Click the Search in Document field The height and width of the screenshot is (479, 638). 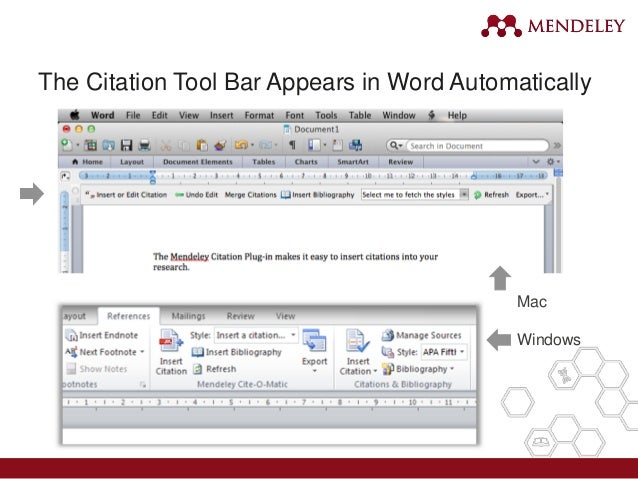478,146
